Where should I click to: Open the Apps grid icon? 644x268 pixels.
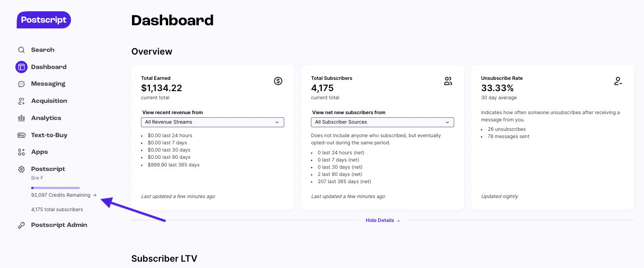pyautogui.click(x=21, y=152)
